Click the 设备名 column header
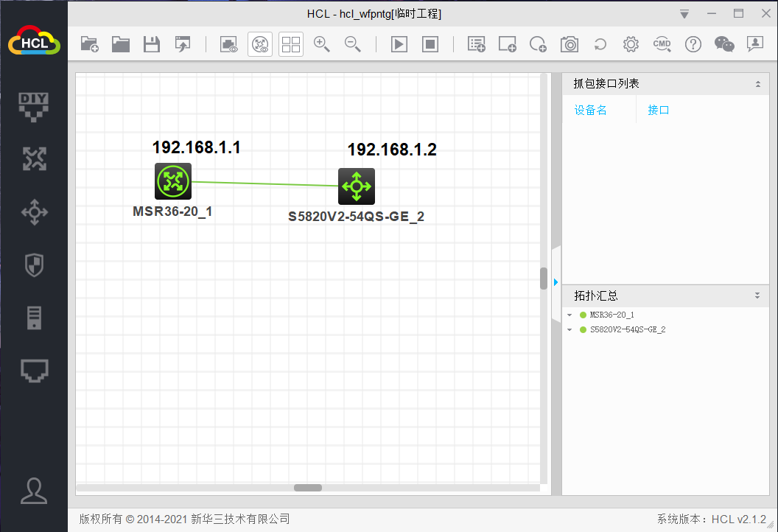Image resolution: width=778 pixels, height=532 pixels. 590,111
